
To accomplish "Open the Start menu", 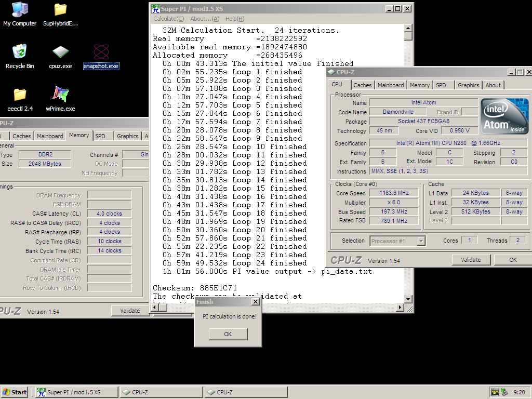I will [14, 392].
